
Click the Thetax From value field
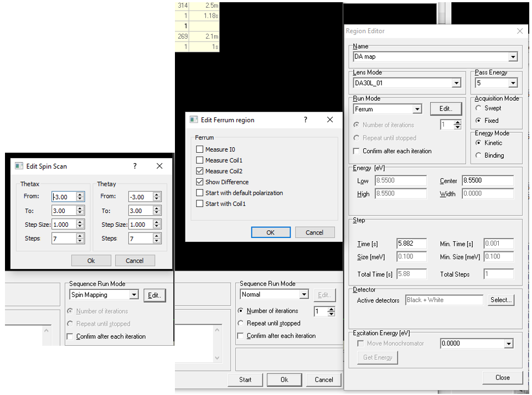click(x=64, y=197)
